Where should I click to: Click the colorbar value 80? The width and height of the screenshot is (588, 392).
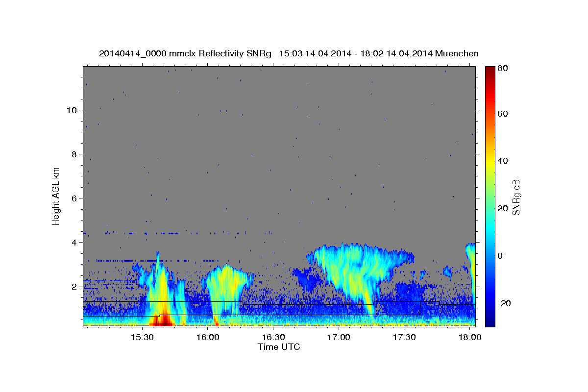point(502,69)
